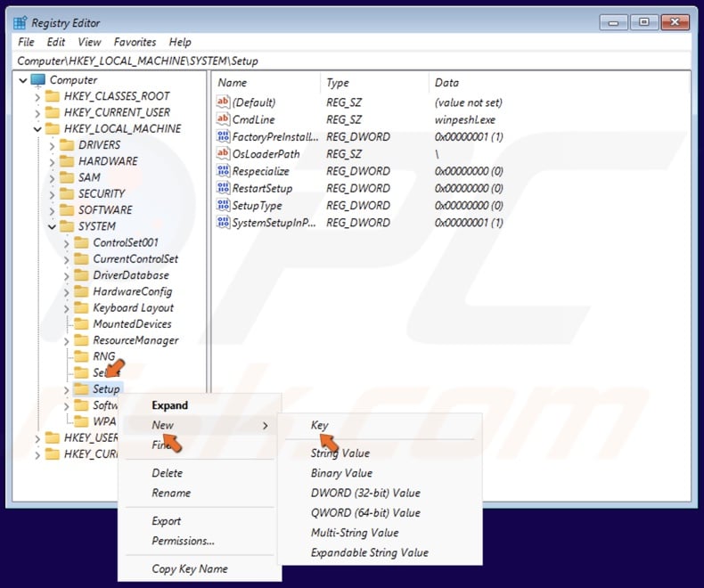Open the View menu
Image resolution: width=704 pixels, height=588 pixels.
[89, 42]
